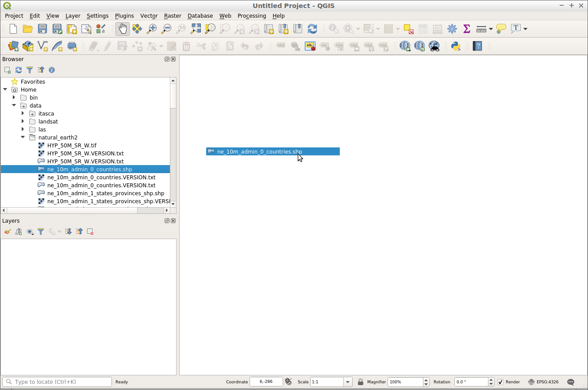
Task: Click the Show Map Tips icon
Action: (x=501, y=29)
